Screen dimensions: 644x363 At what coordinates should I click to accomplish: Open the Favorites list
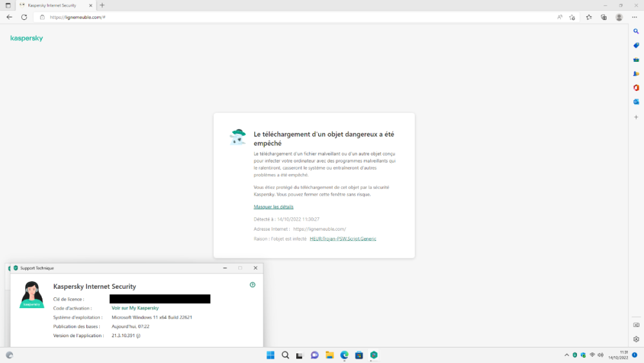coord(589,17)
